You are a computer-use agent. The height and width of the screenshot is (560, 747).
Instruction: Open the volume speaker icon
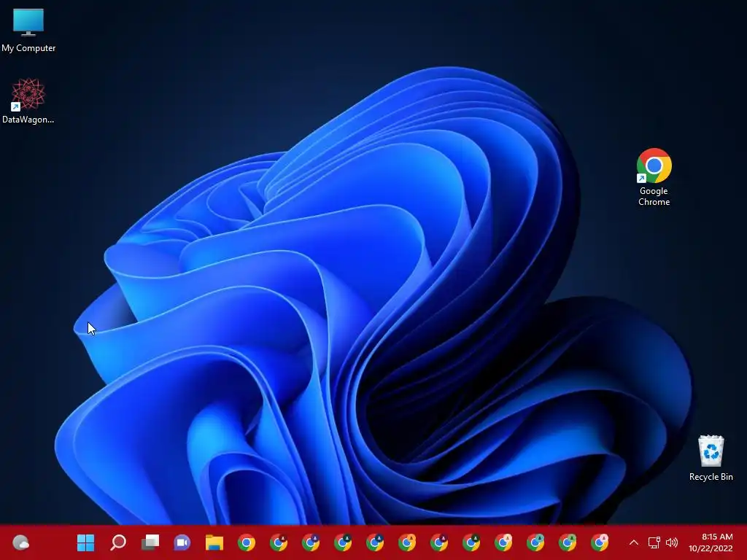pyautogui.click(x=672, y=542)
